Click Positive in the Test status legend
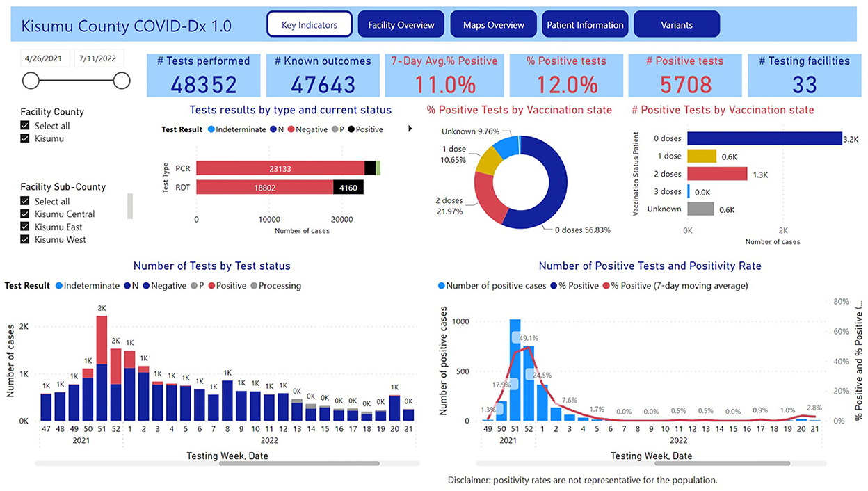868x491 pixels. pyautogui.click(x=226, y=285)
